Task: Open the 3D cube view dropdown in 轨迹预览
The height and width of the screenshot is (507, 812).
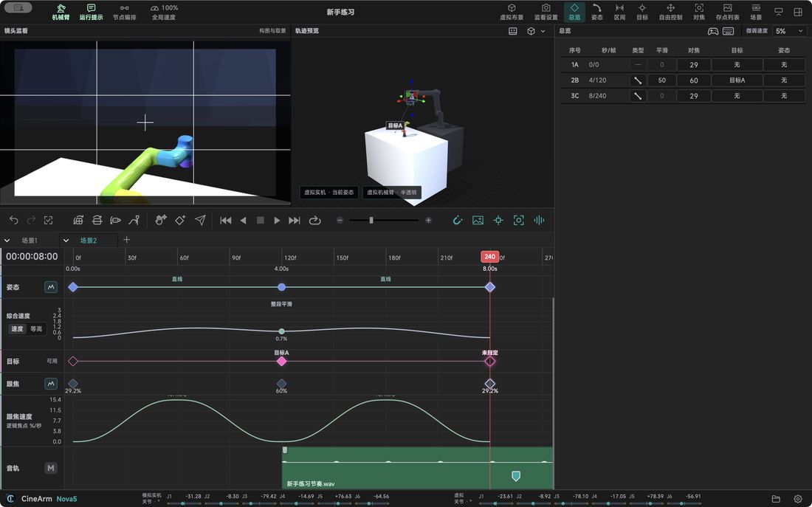Action: [x=535, y=31]
